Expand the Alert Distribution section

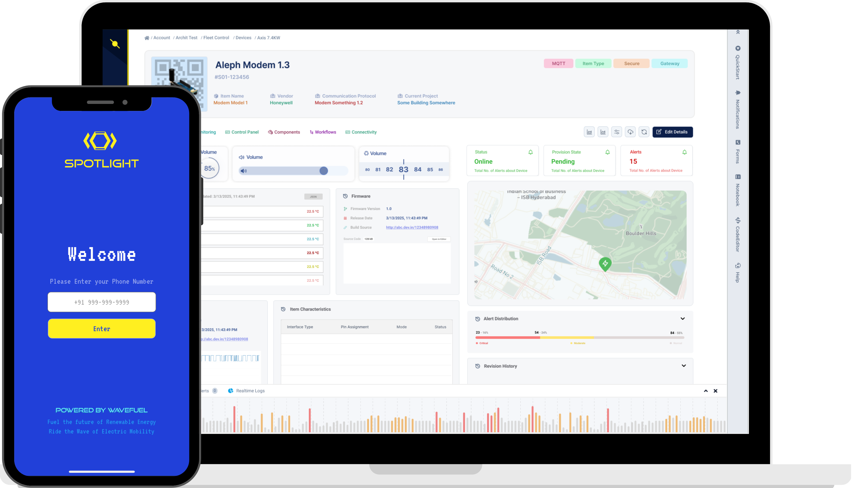click(x=682, y=319)
